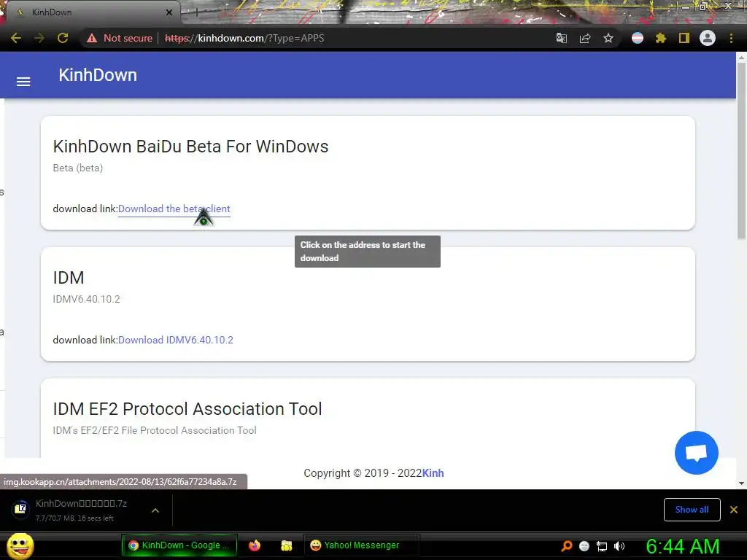Go back to the previous page
This screenshot has width=747, height=560.
[16, 38]
